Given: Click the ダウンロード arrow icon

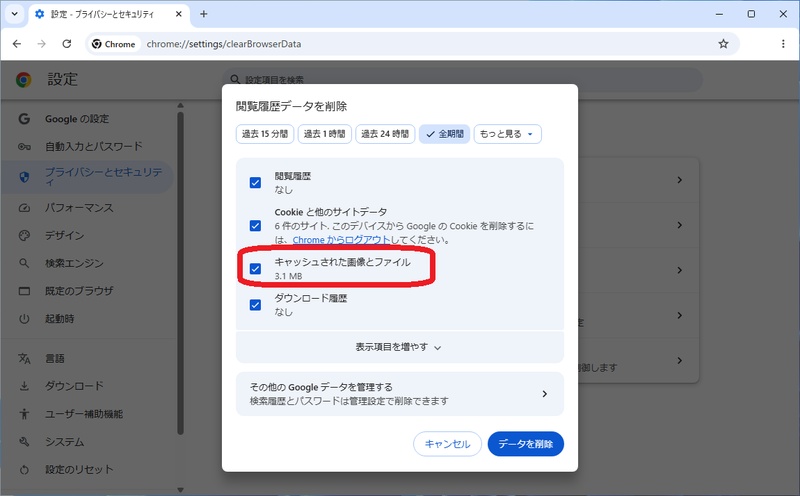Looking at the screenshot, I should tap(24, 386).
